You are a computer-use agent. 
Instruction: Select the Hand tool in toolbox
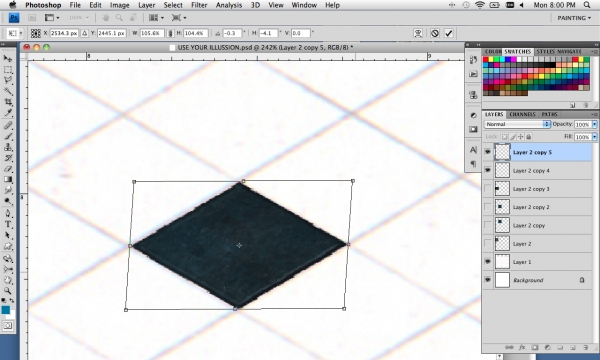(x=8, y=280)
